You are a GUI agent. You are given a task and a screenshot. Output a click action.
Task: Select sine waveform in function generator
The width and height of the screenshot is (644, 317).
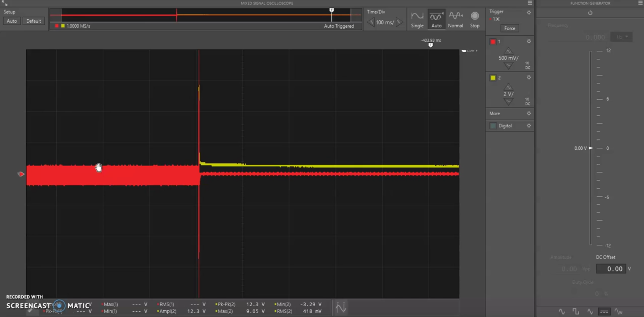pyautogui.click(x=562, y=311)
